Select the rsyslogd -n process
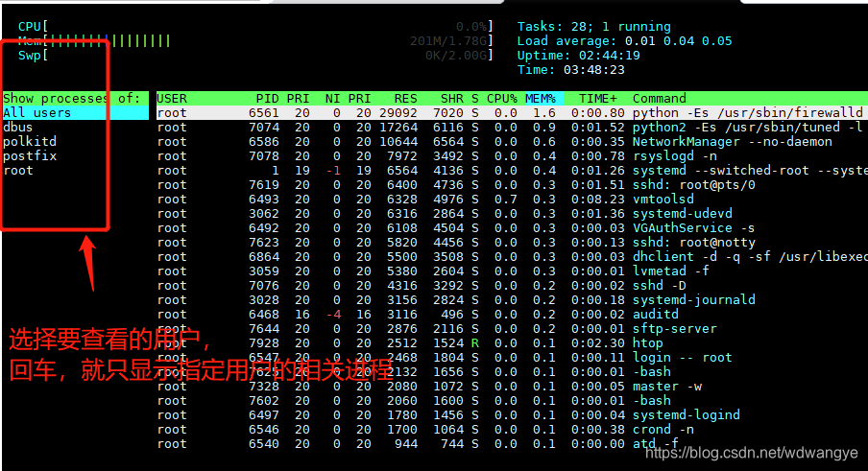This screenshot has height=471, width=868. [x=512, y=156]
